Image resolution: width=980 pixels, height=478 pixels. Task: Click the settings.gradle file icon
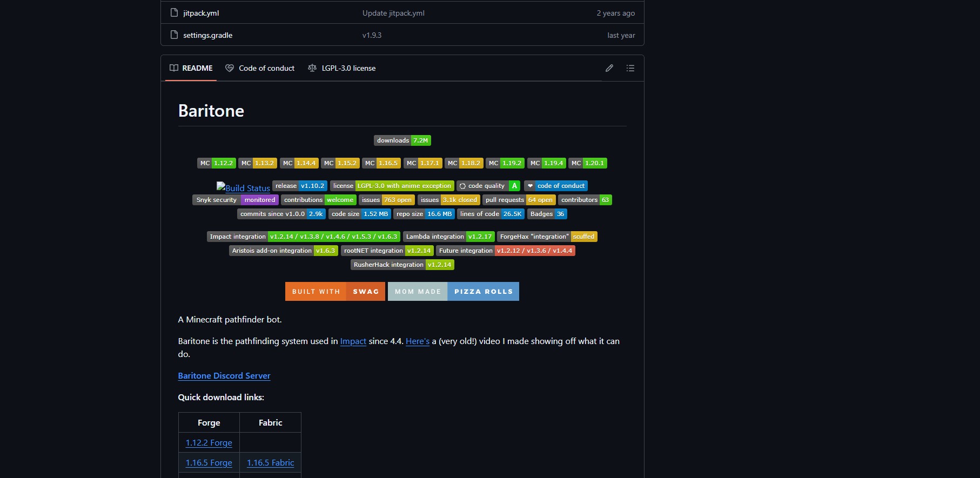[x=174, y=35]
